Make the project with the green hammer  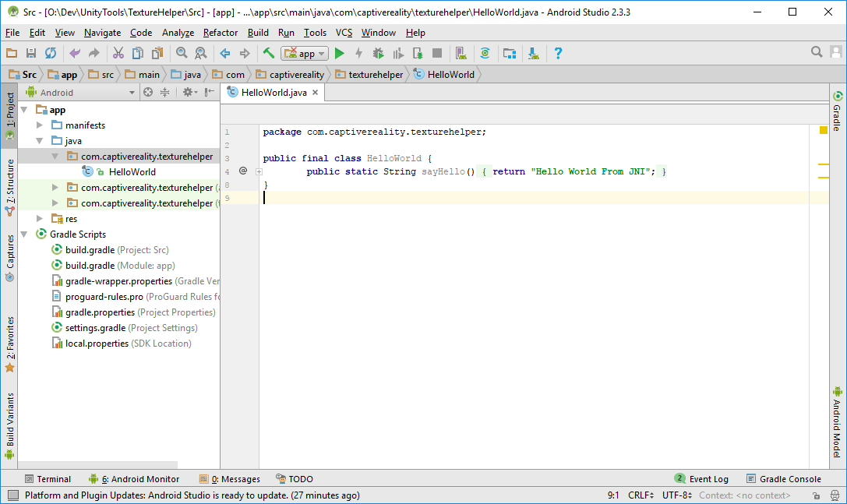[269, 53]
